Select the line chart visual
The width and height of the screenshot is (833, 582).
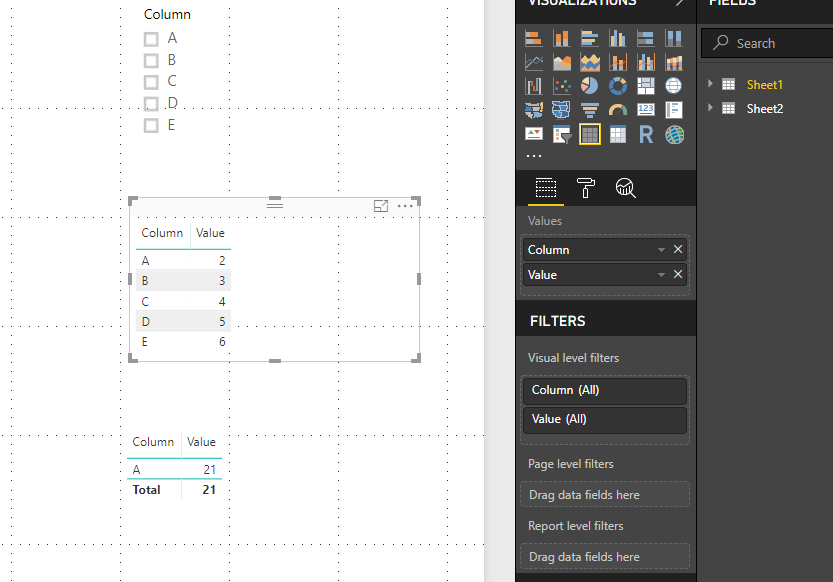coord(533,63)
